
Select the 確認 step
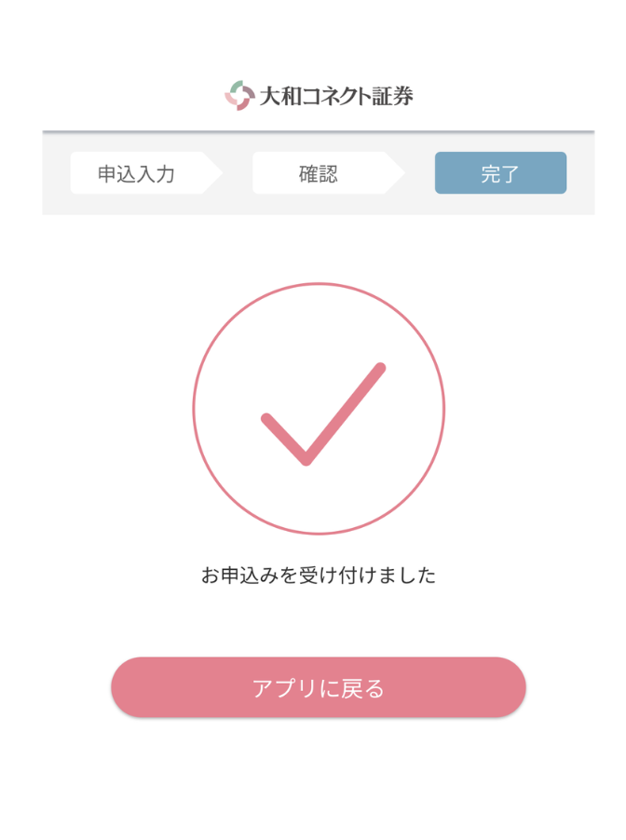pos(319,173)
